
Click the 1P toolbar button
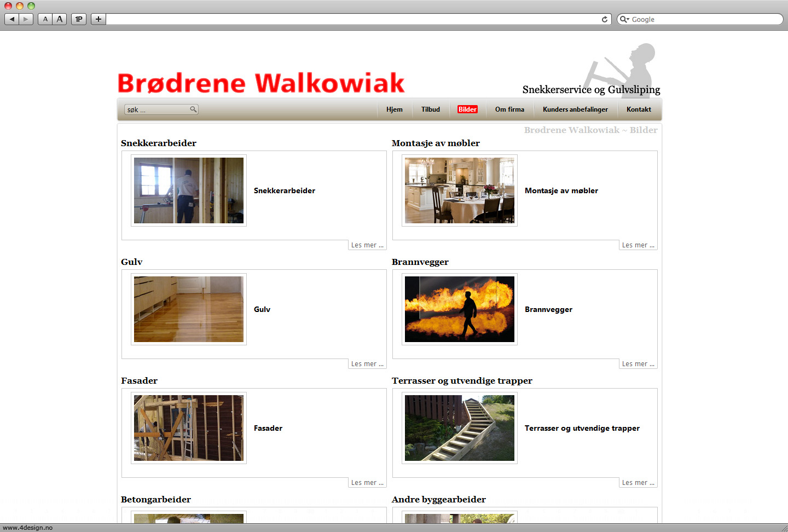coord(79,19)
